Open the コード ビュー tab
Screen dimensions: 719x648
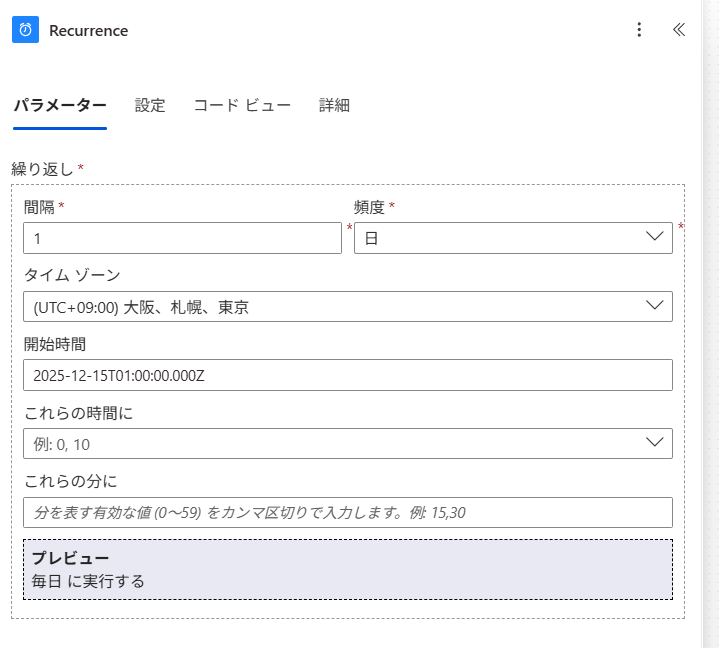pos(242,105)
